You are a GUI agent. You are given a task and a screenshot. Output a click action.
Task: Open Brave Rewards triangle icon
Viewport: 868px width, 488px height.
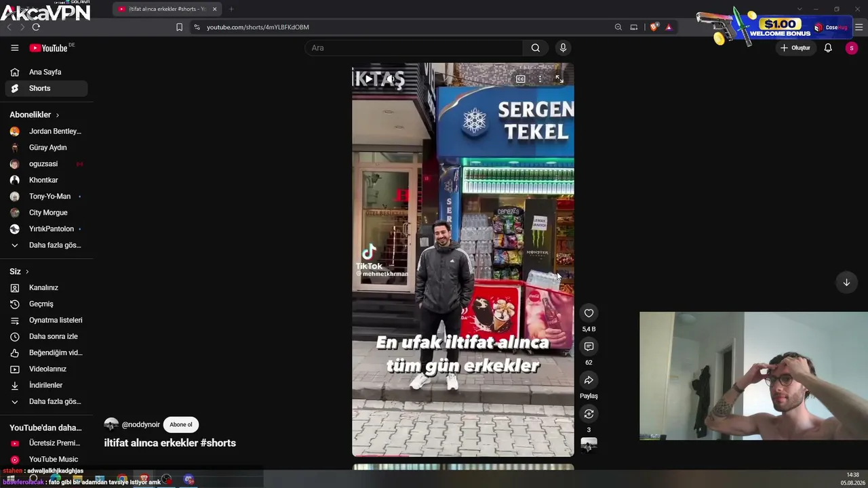click(x=669, y=27)
